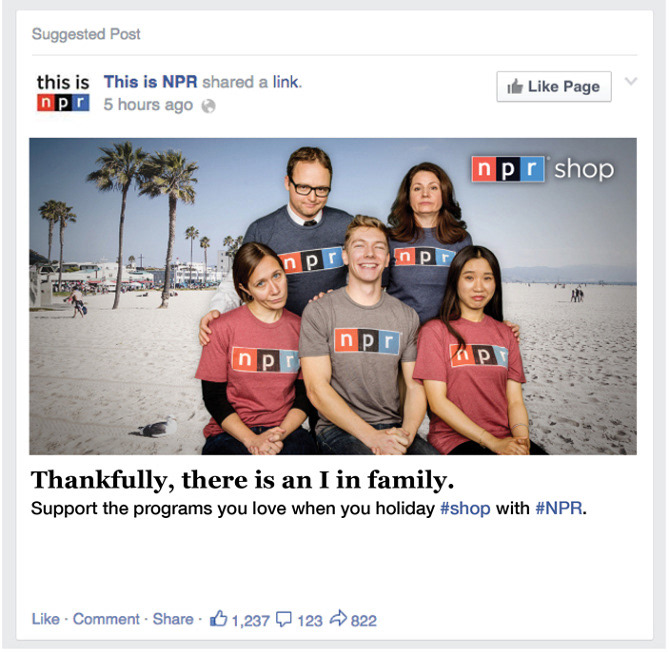Viewport: 670px width, 653px height.
Task: Click the This is NPR profile logo
Action: [x=63, y=92]
